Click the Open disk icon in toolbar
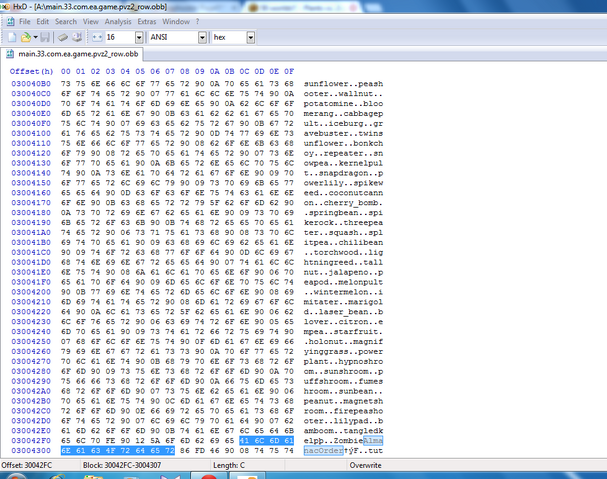The width and height of the screenshot is (607, 479). click(x=77, y=37)
